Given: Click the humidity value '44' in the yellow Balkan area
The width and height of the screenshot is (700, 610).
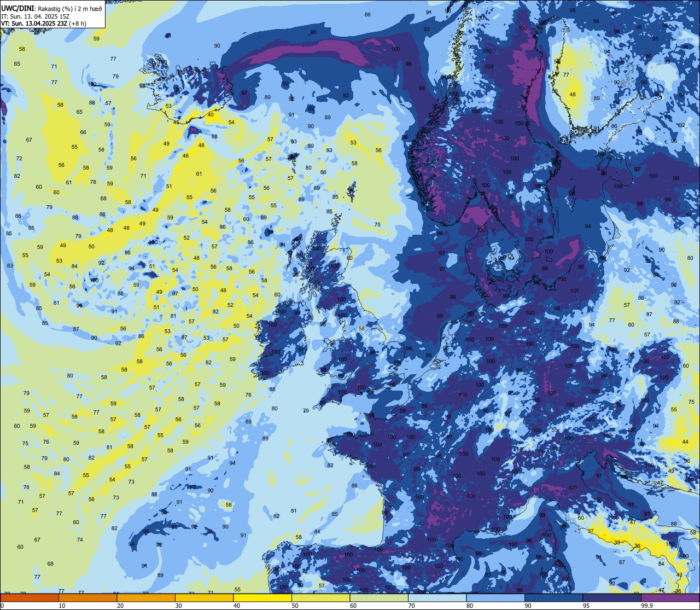Looking at the screenshot, I should coord(685,441).
